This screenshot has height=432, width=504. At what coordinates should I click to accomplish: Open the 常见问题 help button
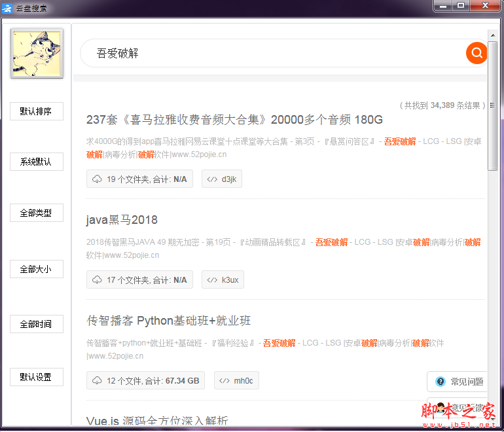457,382
